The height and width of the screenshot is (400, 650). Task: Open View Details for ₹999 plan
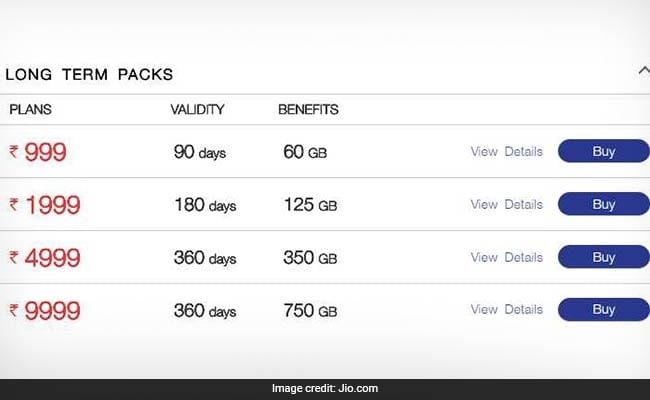click(x=507, y=152)
